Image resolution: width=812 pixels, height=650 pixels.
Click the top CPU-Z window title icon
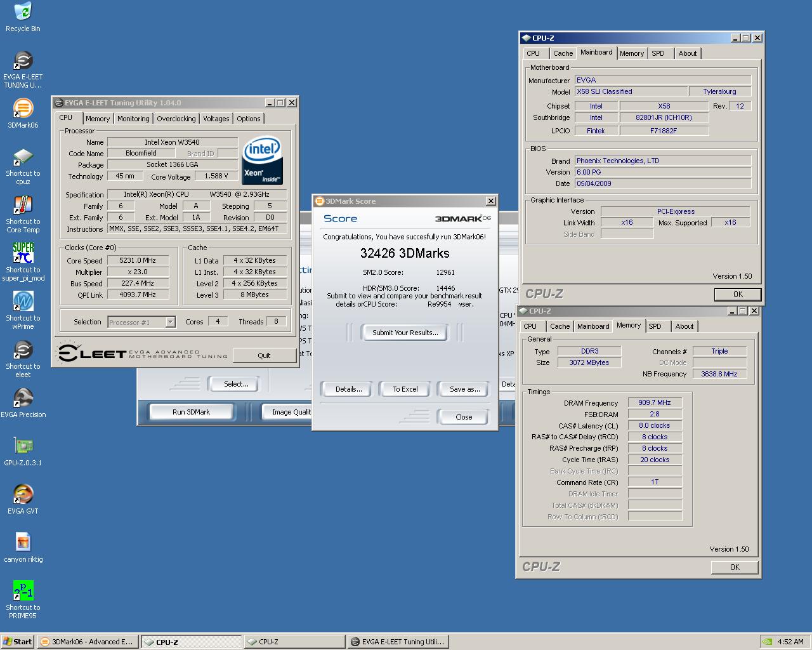click(x=526, y=38)
